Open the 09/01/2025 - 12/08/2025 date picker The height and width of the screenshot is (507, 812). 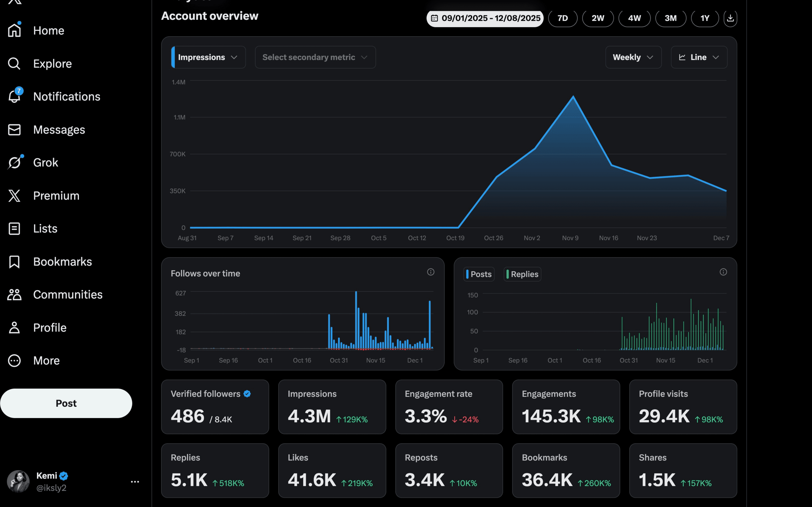coord(485,18)
